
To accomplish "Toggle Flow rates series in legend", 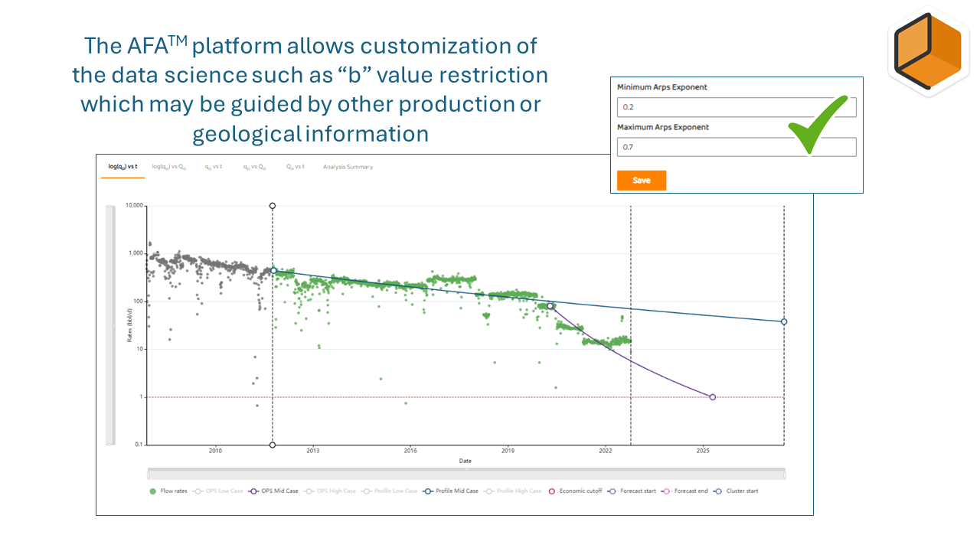I will coord(153,491).
